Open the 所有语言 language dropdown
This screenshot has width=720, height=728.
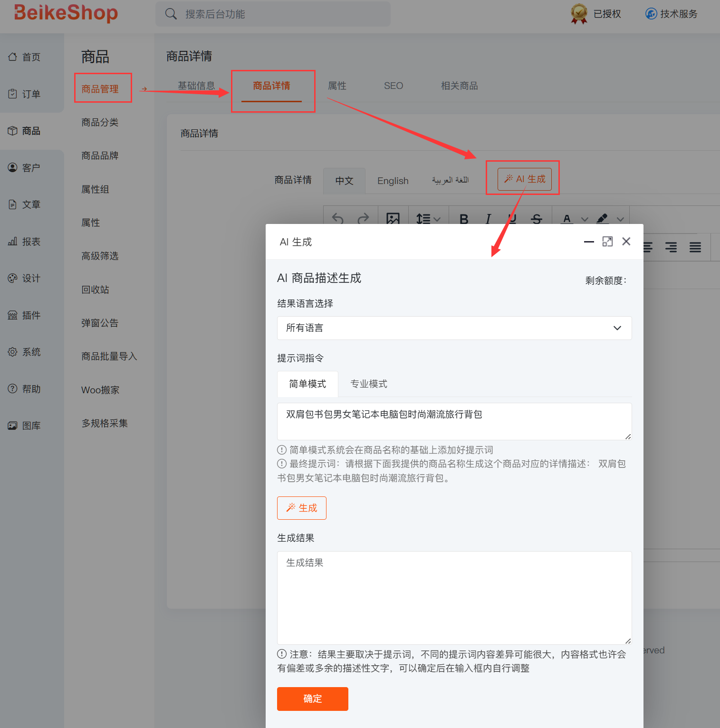coord(454,328)
